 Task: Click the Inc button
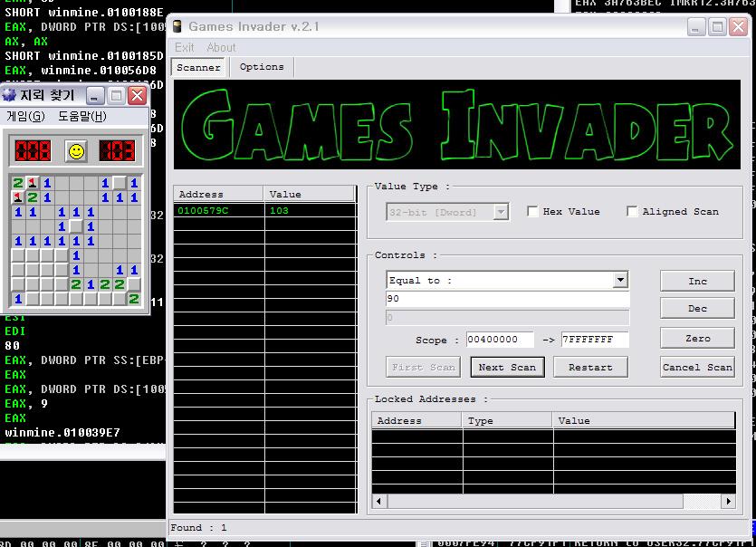pos(698,282)
